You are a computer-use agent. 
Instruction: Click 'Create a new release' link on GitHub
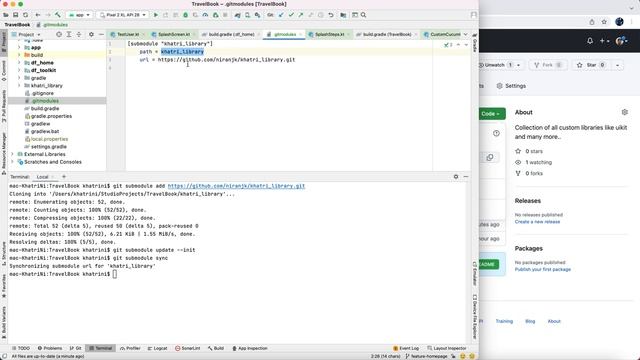point(537,222)
